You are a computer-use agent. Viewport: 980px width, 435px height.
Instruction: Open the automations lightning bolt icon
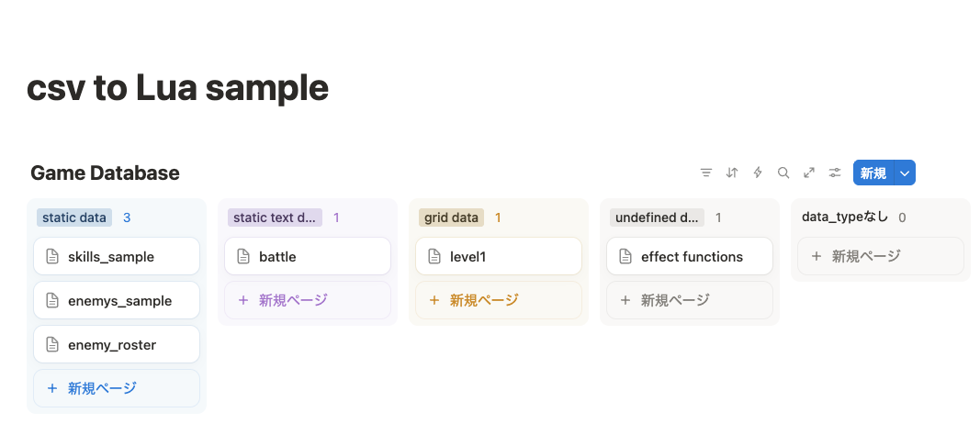[x=758, y=173]
